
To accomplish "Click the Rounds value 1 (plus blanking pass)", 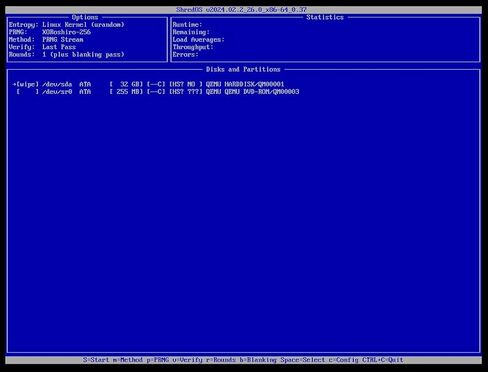I will click(x=83, y=54).
